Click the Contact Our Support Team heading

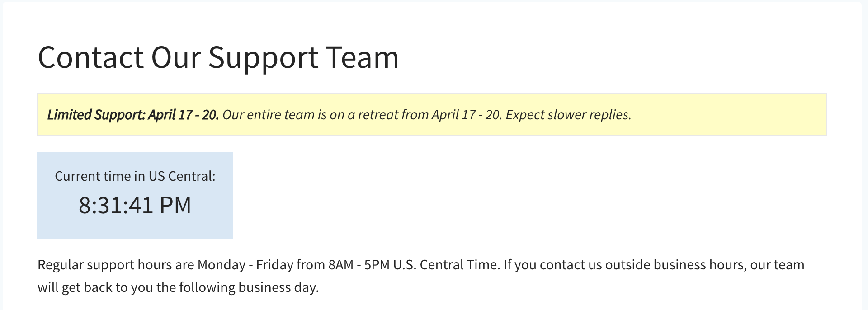(218, 58)
